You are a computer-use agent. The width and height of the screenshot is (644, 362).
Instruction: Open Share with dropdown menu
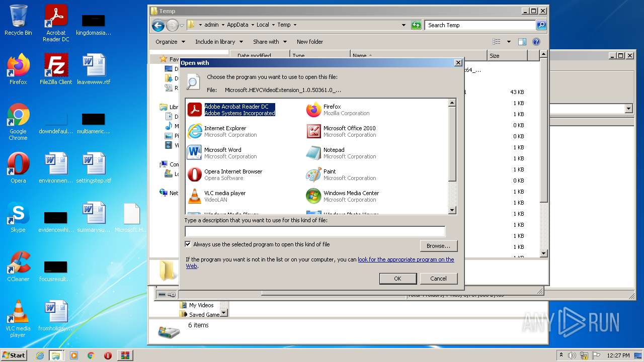pyautogui.click(x=270, y=42)
